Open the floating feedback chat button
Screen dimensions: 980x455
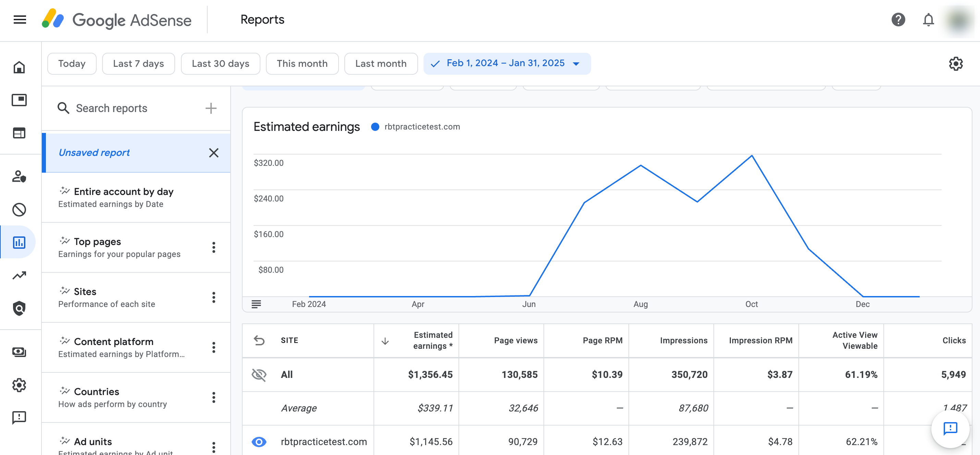coord(950,429)
